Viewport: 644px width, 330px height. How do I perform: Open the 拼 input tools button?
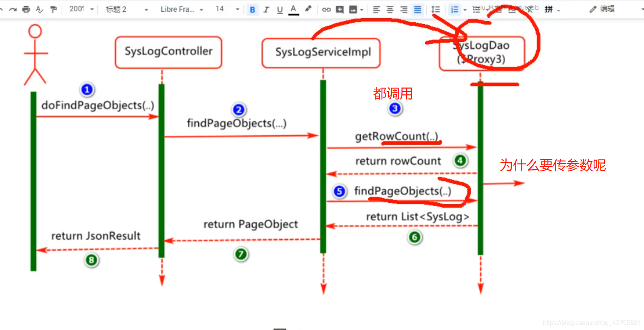coord(548,9)
